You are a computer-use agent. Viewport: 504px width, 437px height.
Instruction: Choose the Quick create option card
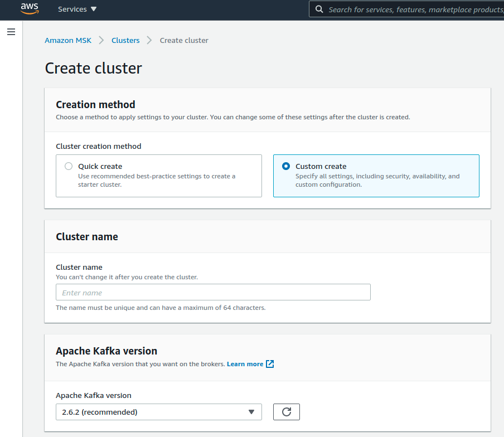(159, 176)
